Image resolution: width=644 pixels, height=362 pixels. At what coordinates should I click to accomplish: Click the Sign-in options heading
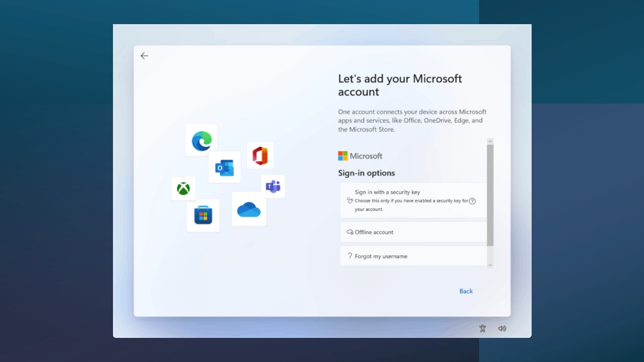[366, 173]
